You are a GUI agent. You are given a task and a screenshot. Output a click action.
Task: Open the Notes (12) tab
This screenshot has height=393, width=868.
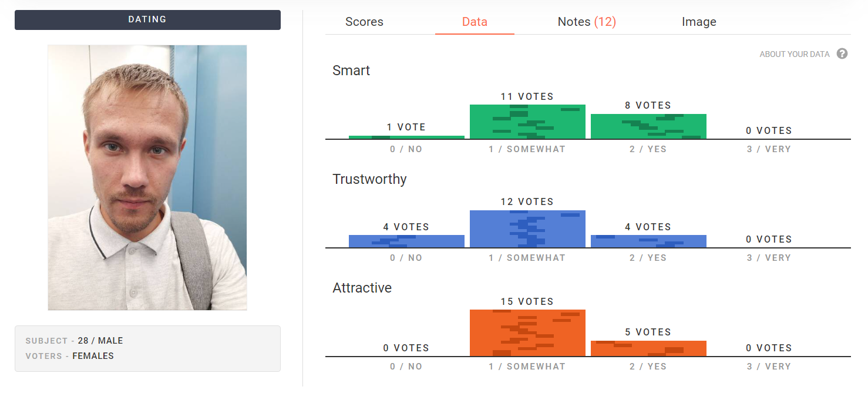(587, 22)
